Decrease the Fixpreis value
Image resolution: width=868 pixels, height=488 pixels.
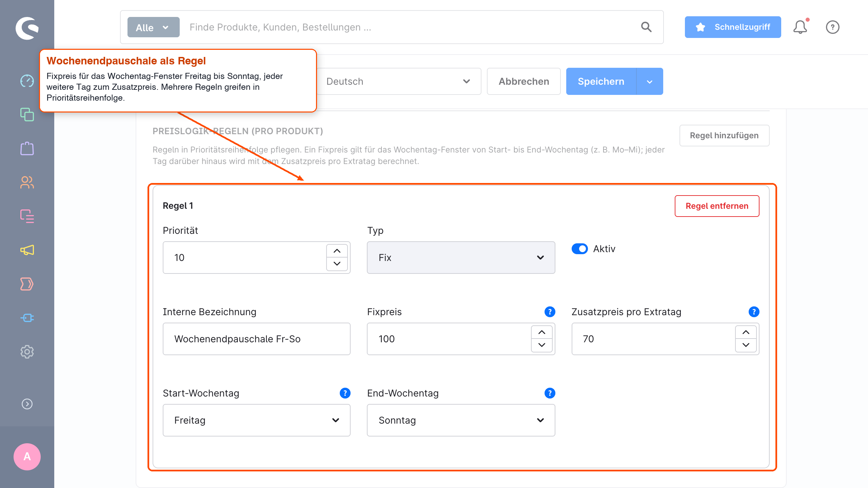[x=541, y=345]
